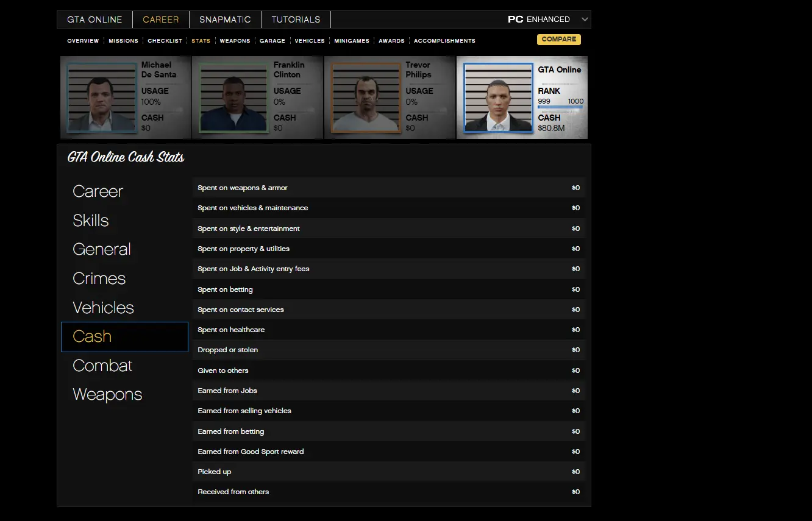Click the 'Spent on weapons & armor' row

[389, 188]
